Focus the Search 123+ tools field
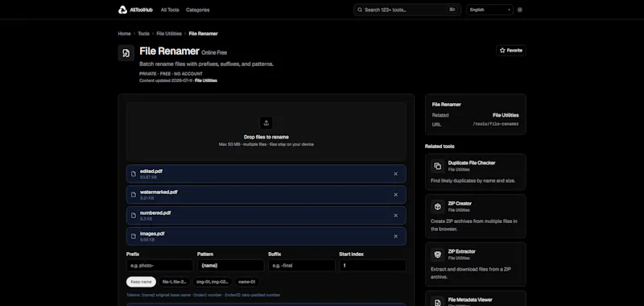The image size is (644, 306). click(407, 10)
